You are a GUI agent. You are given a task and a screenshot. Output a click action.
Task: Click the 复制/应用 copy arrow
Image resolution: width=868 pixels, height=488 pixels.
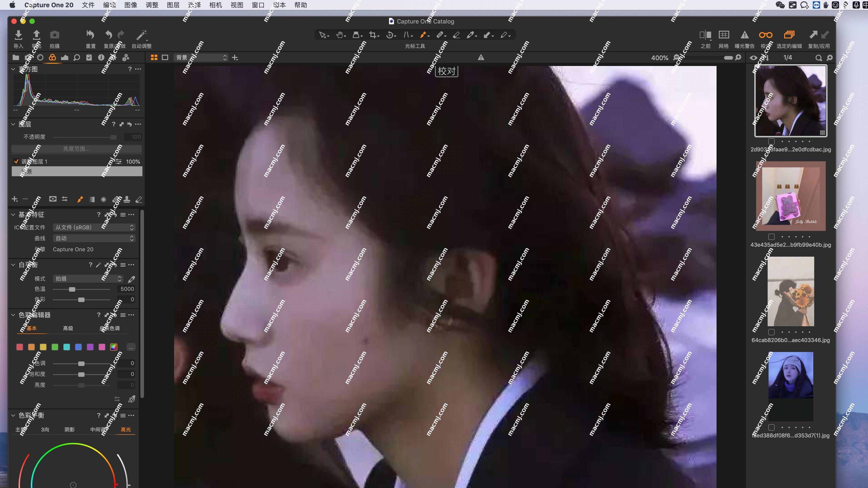(x=813, y=35)
